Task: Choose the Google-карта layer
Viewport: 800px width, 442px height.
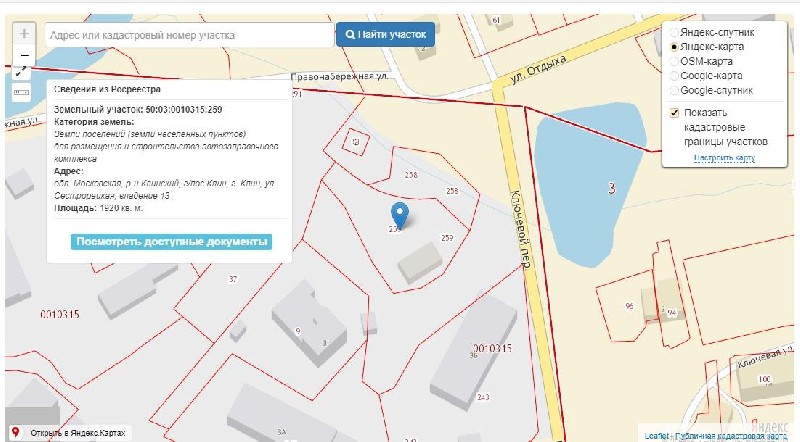Action: (x=674, y=76)
